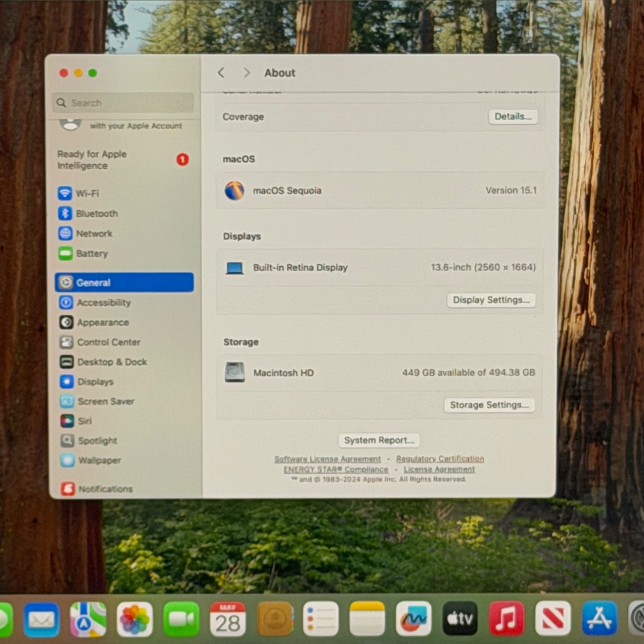The height and width of the screenshot is (644, 644).
Task: Go forward using the right chevron
Action: coord(246,73)
